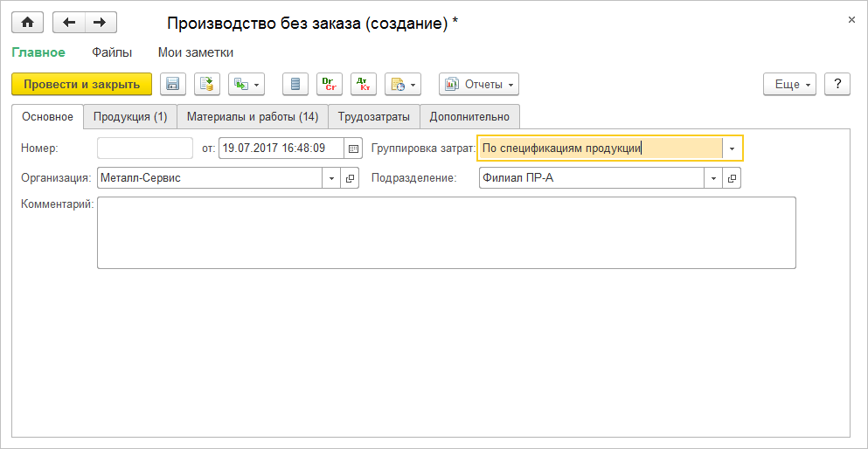Screen dimensions: 868x449
Task: Go forward with the right arrow
Action: click(101, 23)
